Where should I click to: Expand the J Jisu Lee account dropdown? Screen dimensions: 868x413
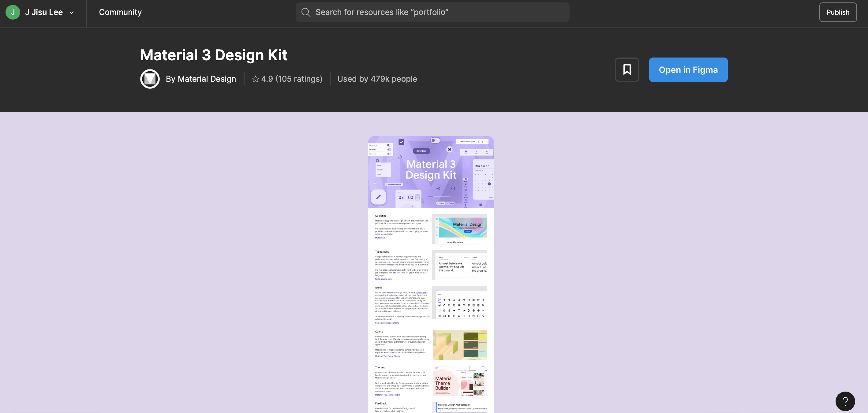[71, 13]
